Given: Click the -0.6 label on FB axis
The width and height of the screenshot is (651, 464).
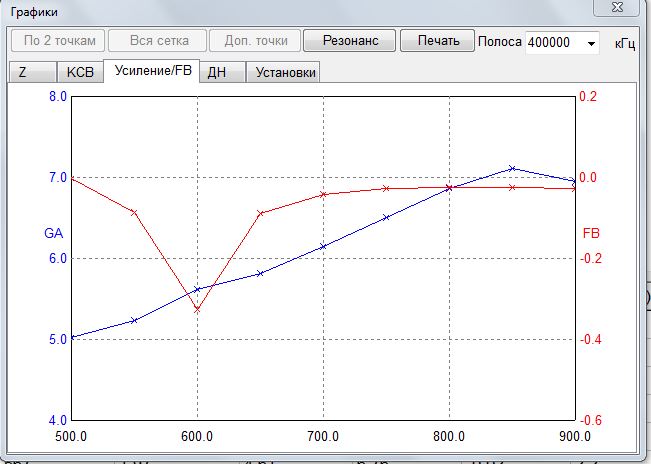Looking at the screenshot, I should coord(590,420).
